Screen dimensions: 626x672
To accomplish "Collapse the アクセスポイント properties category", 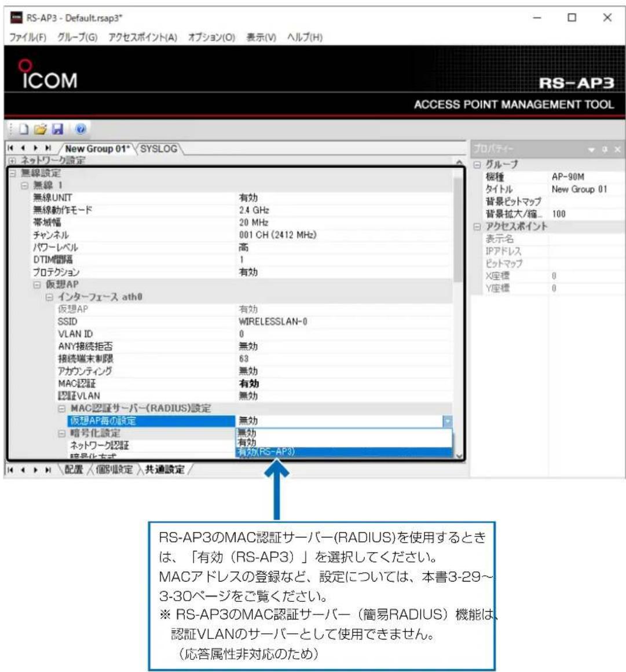I will click(477, 227).
